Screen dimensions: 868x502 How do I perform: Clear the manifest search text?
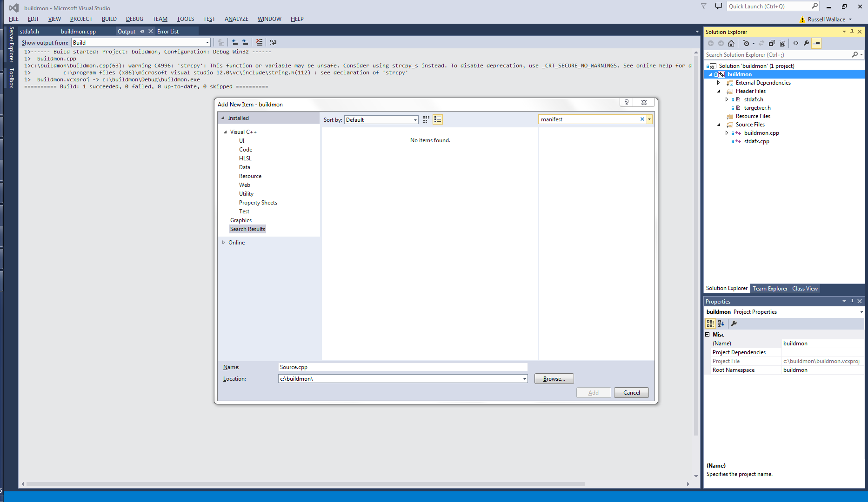(x=642, y=119)
